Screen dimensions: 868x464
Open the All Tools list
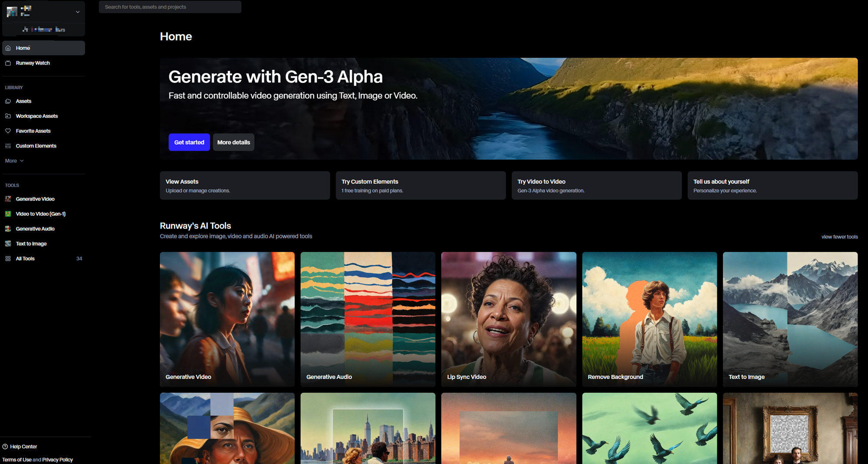click(x=43, y=258)
